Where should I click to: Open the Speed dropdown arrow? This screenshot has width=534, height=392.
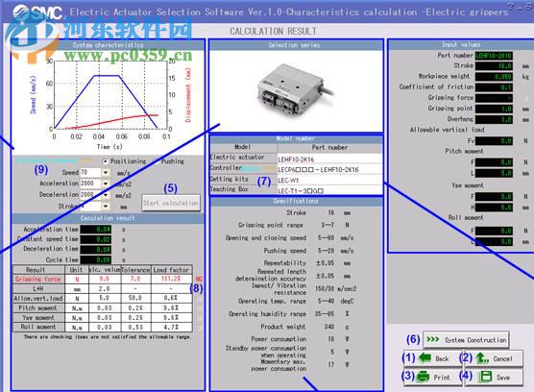tap(106, 173)
